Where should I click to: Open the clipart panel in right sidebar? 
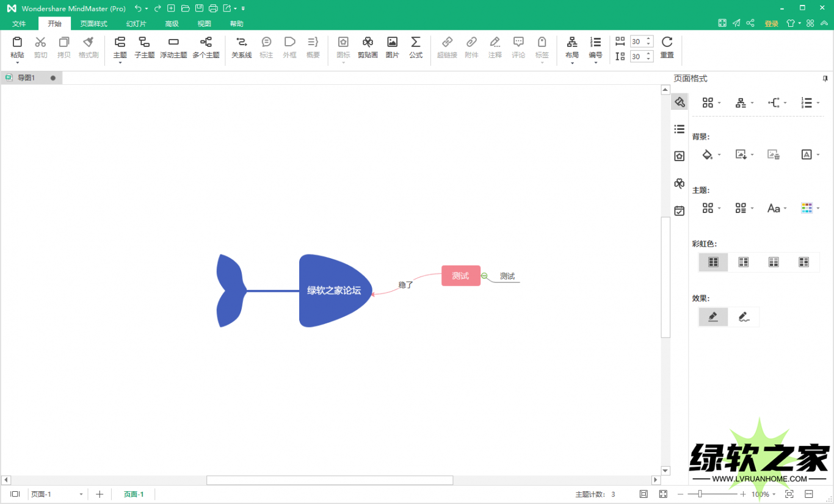(x=679, y=184)
